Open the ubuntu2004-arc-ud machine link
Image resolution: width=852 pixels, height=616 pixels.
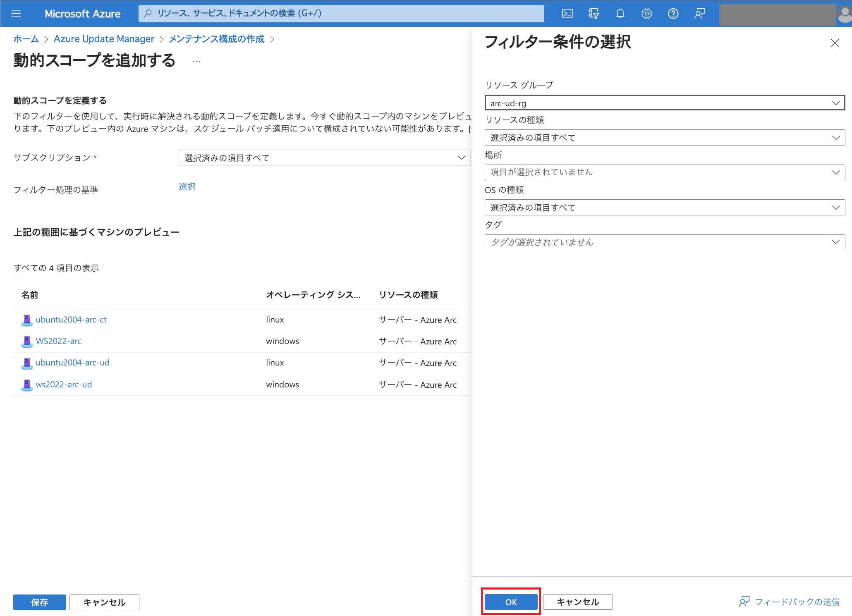pos(72,363)
